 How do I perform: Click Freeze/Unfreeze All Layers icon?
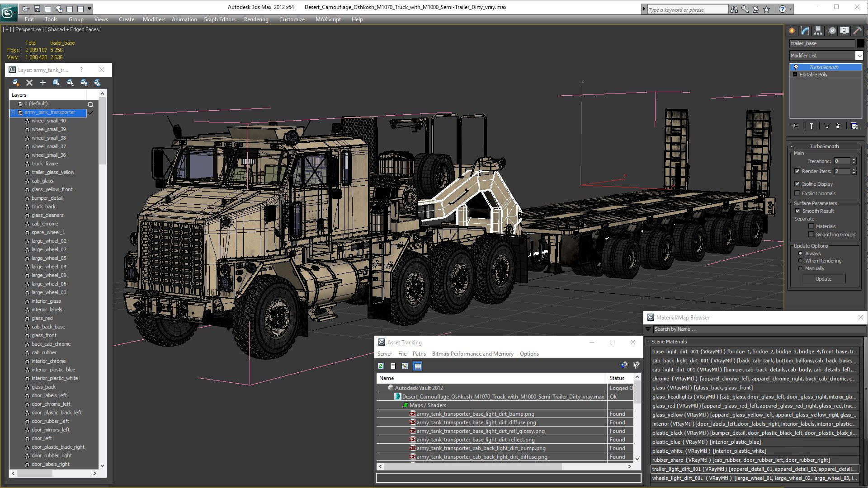[97, 83]
